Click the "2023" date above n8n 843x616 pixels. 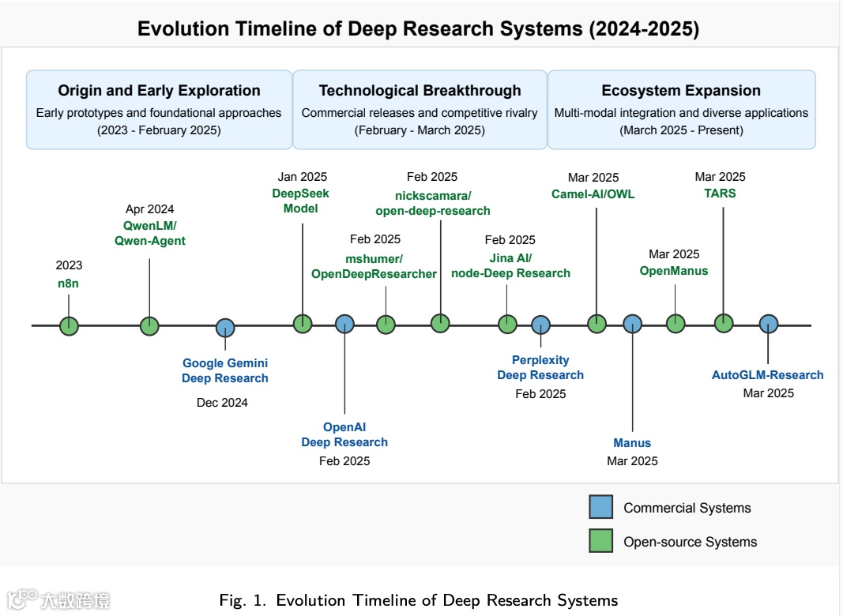click(x=69, y=265)
